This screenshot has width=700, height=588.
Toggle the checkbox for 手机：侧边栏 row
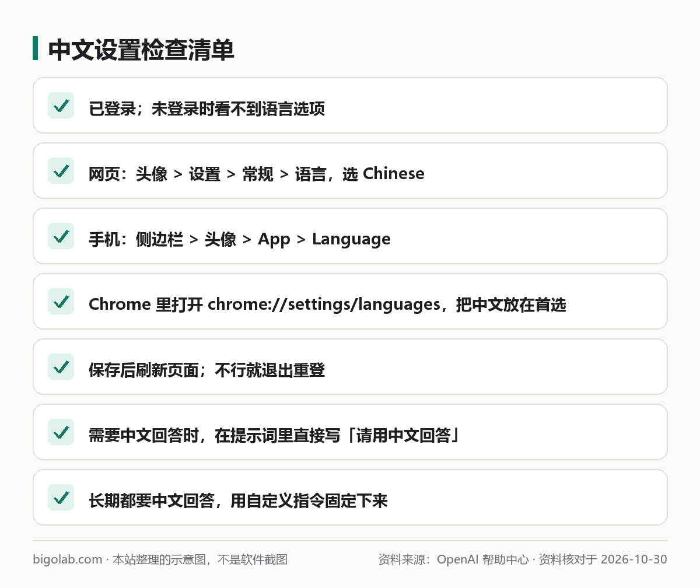point(61,236)
